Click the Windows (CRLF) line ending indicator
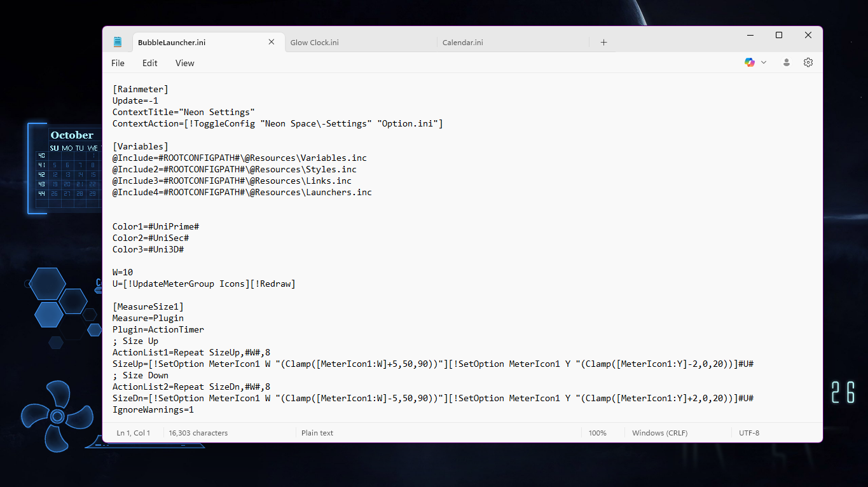 (659, 433)
